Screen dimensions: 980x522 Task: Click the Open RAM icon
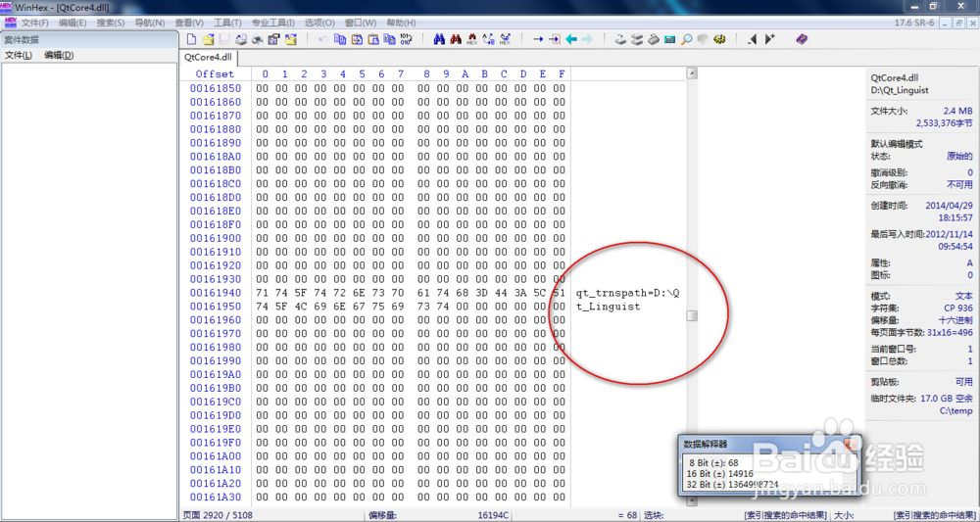tap(653, 39)
